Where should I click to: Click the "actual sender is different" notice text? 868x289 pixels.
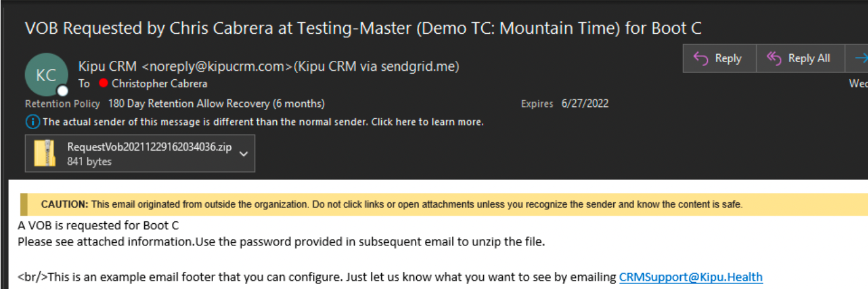(263, 122)
